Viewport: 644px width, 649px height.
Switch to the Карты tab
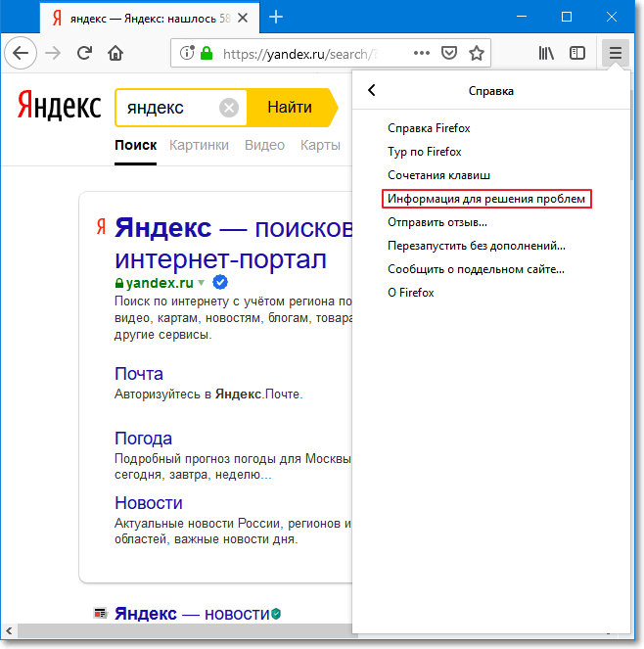click(320, 145)
